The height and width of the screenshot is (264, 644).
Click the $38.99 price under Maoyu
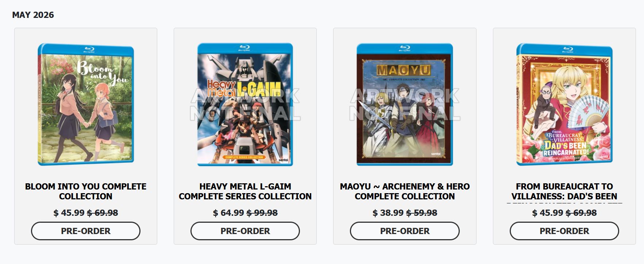click(388, 213)
